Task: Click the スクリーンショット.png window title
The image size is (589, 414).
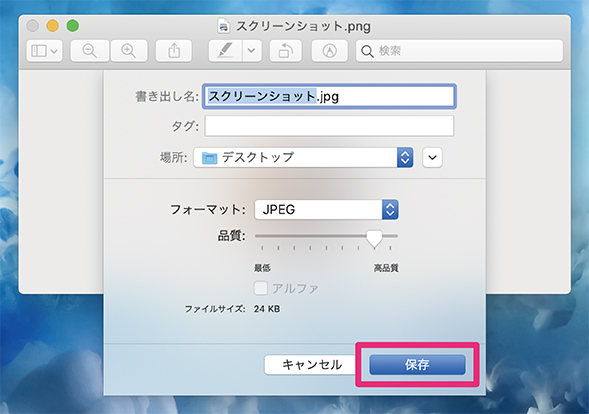Action: (303, 26)
